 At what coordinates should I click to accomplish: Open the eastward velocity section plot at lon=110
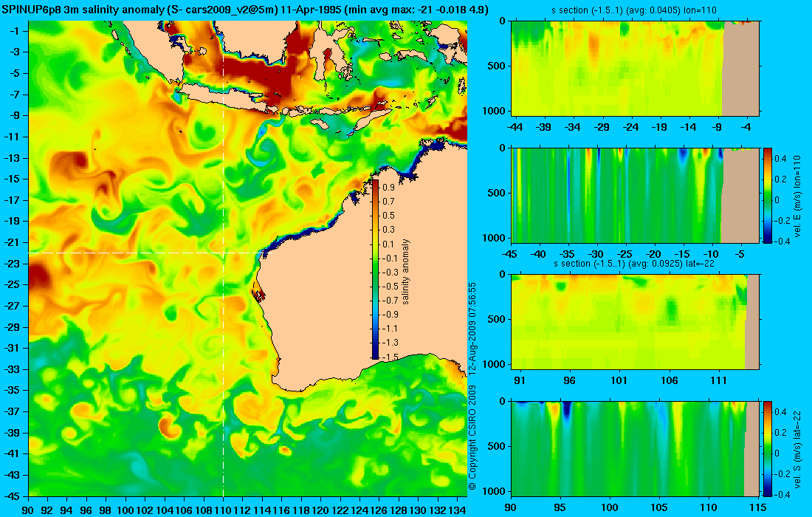(635, 195)
